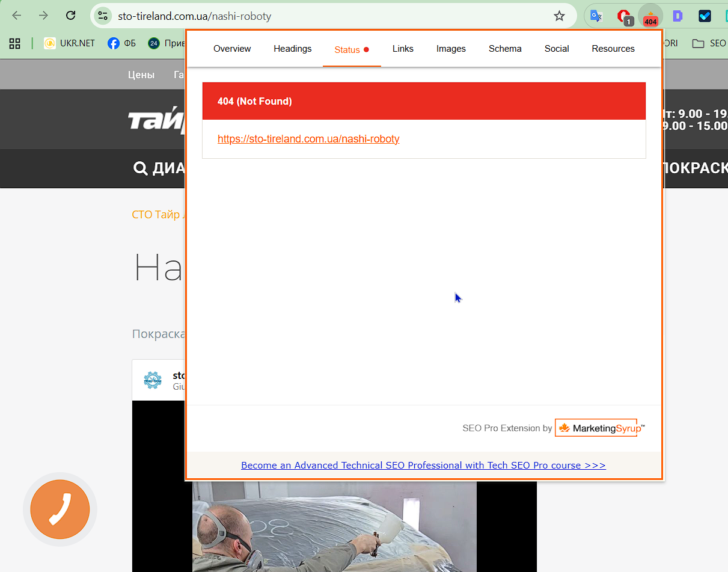Image resolution: width=728 pixels, height=572 pixels.
Task: Switch to the Overview tab
Action: [232, 49]
